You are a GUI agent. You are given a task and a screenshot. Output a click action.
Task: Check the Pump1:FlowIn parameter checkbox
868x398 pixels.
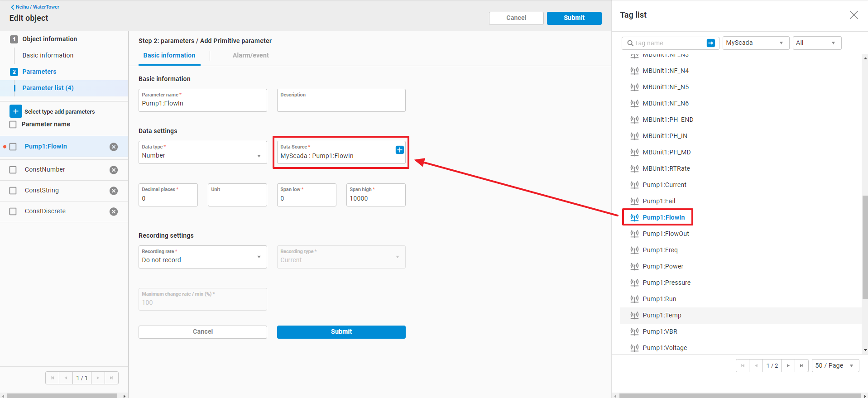13,147
